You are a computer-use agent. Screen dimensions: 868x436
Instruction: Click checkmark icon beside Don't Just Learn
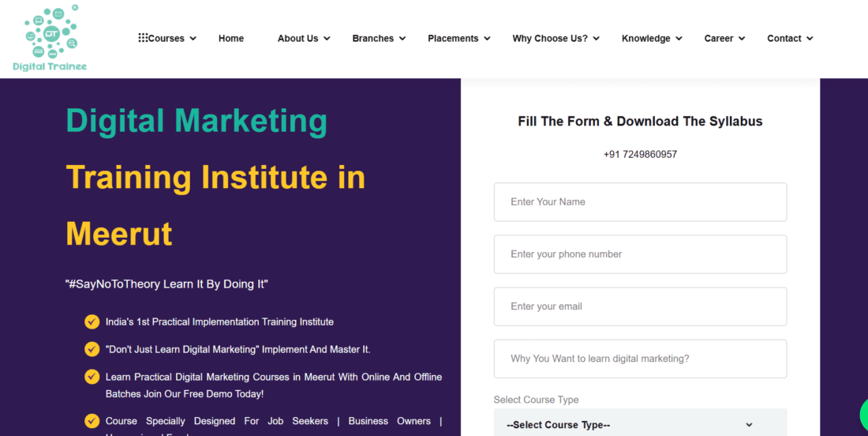92,349
